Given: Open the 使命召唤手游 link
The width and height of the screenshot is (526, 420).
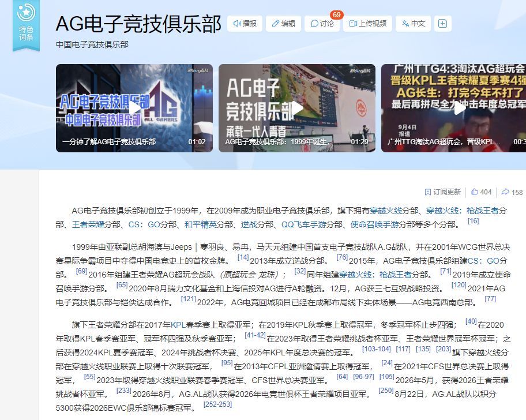Looking at the screenshot, I should tap(375, 224).
